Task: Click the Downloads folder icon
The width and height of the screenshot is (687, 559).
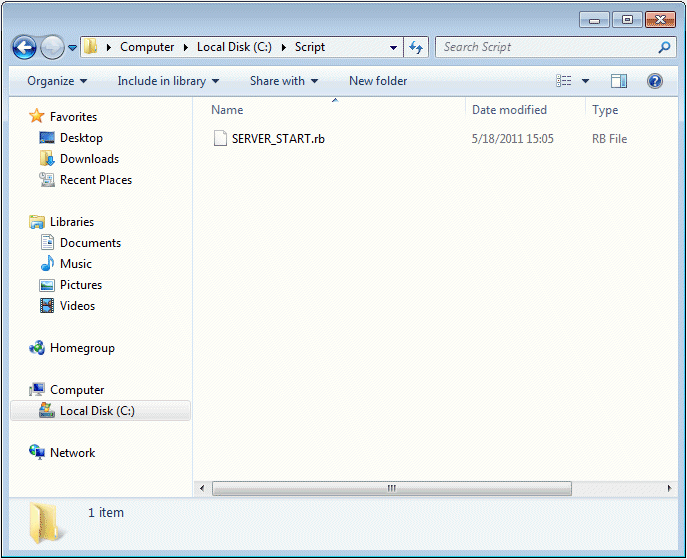Action: click(47, 159)
